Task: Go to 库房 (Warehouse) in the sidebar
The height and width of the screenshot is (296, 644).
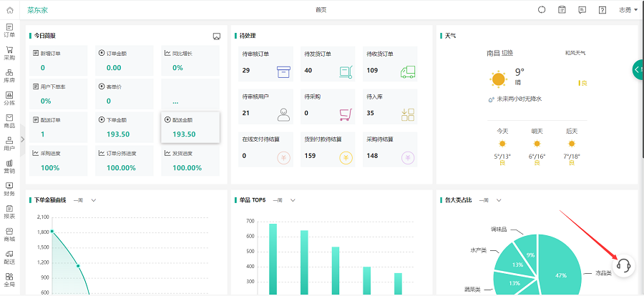Action: [x=9, y=75]
